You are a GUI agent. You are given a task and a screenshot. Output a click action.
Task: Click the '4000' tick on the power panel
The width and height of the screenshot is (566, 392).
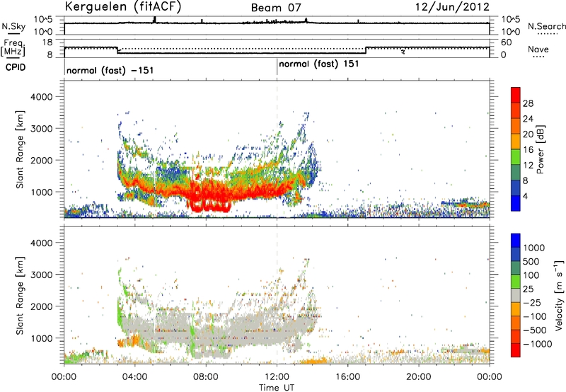point(41,97)
